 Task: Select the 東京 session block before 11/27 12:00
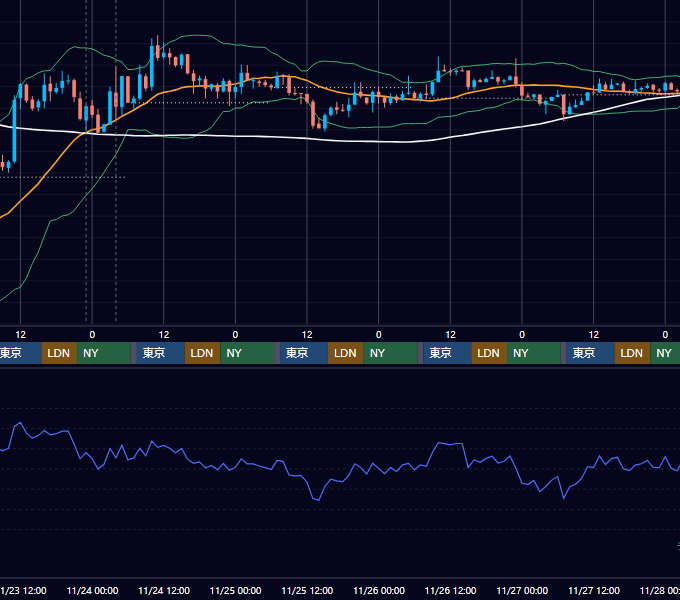point(590,353)
